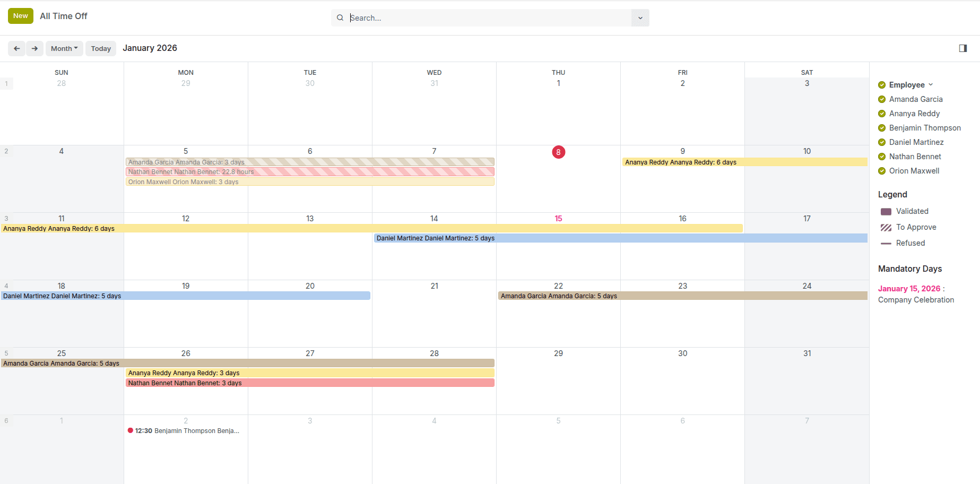The height and width of the screenshot is (484, 980).
Task: Click Nathan Bennet's avatar icon
Action: [881, 157]
